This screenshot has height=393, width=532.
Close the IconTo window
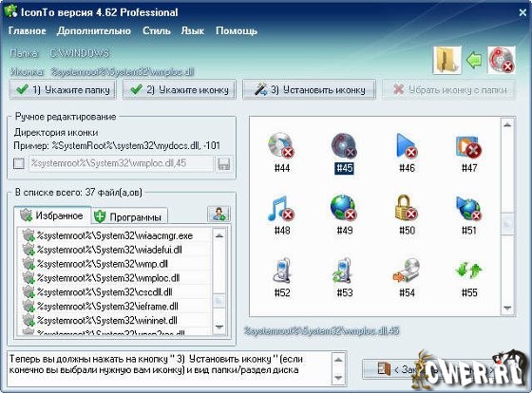522,13
